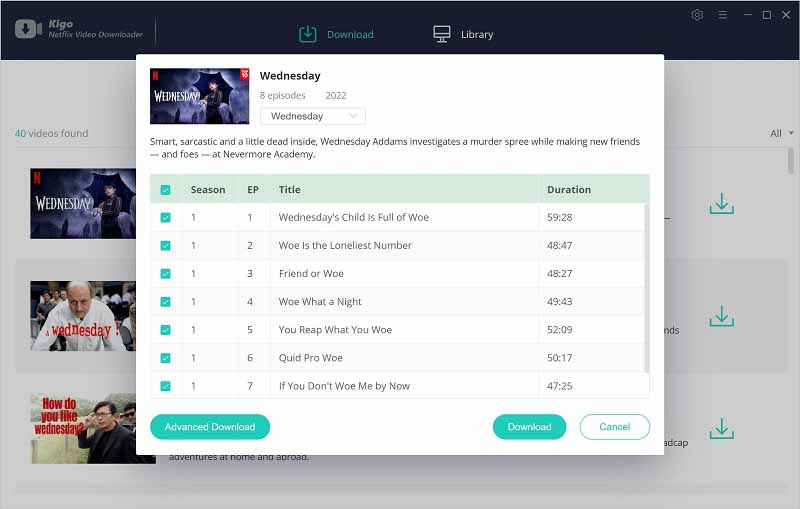Open the Wednesday season dropdown
This screenshot has width=800, height=509.
tap(313, 116)
